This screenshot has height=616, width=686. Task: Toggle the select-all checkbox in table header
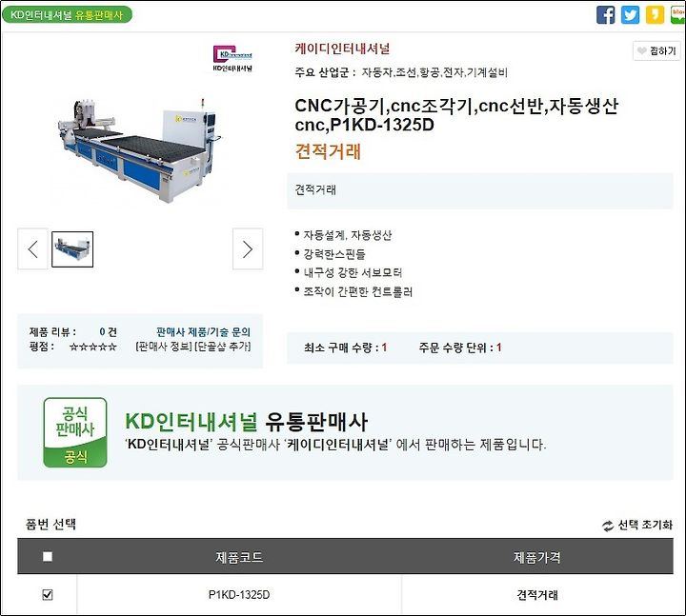(48, 557)
